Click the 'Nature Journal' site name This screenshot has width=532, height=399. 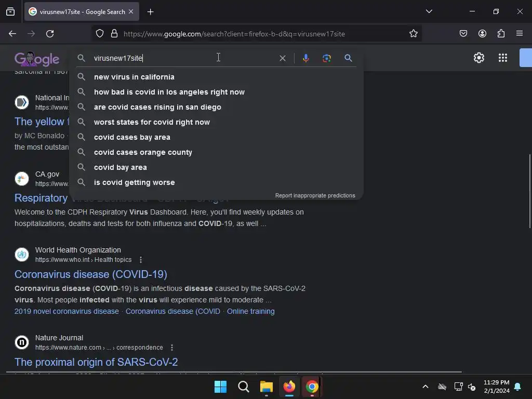coord(59,338)
